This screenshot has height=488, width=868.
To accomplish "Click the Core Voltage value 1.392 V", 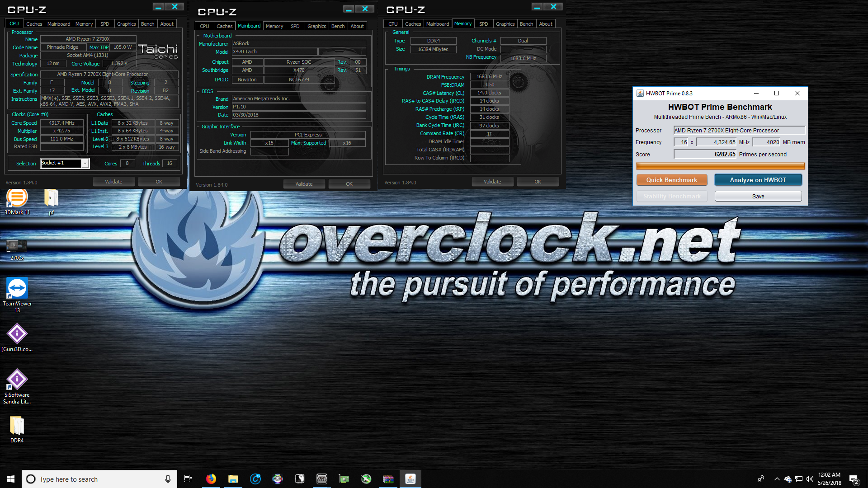I will [x=119, y=63].
